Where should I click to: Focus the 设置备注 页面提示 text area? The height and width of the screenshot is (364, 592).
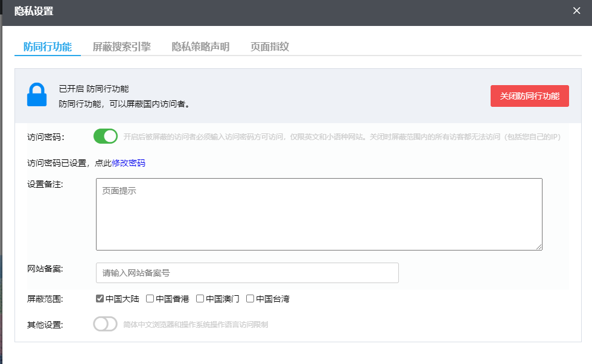(319, 214)
